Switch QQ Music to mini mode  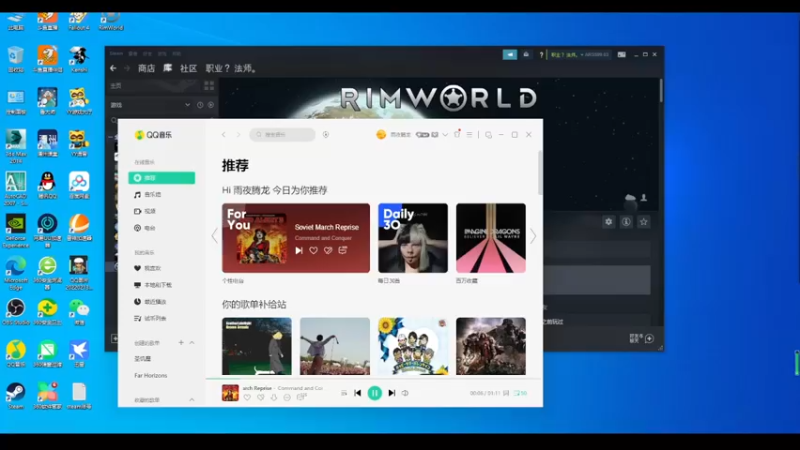coord(488,135)
